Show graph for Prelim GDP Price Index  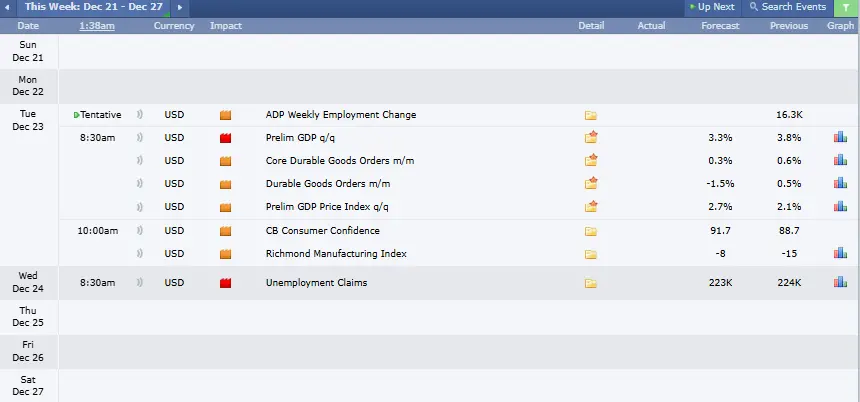pyautogui.click(x=840, y=206)
